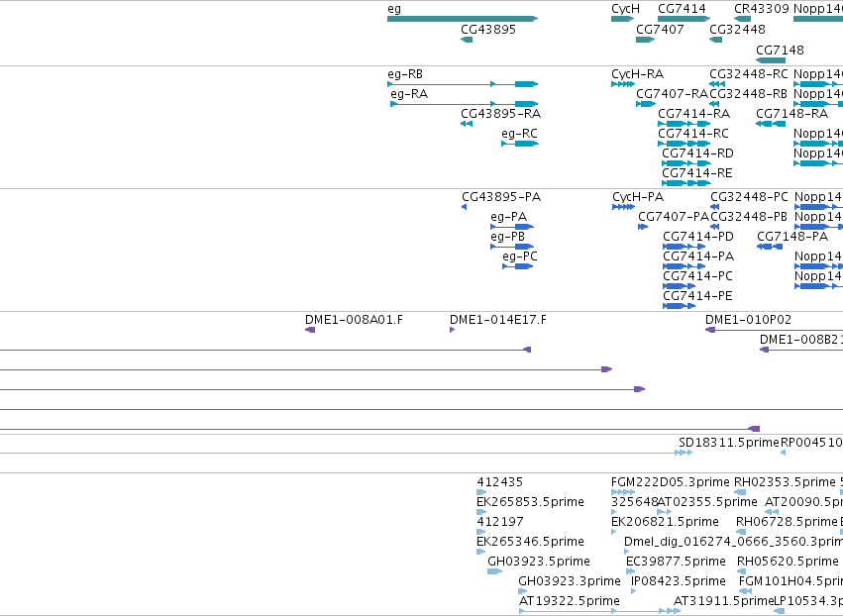The width and height of the screenshot is (843, 616).
Task: Click the CG32448-PC protein label
Action: coord(749,197)
